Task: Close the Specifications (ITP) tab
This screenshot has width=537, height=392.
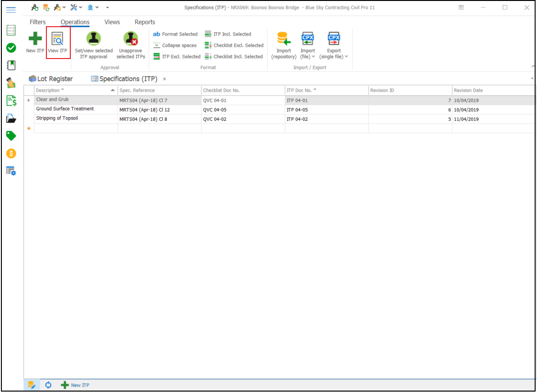Action: (164, 79)
